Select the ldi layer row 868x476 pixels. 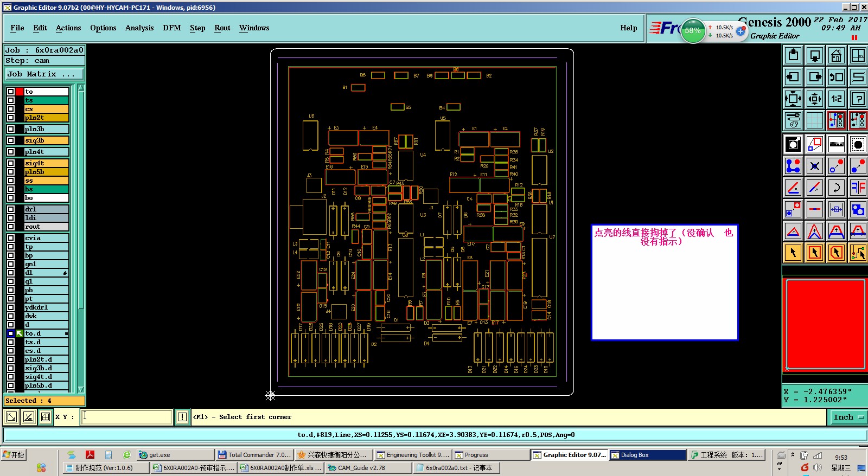[x=46, y=218]
